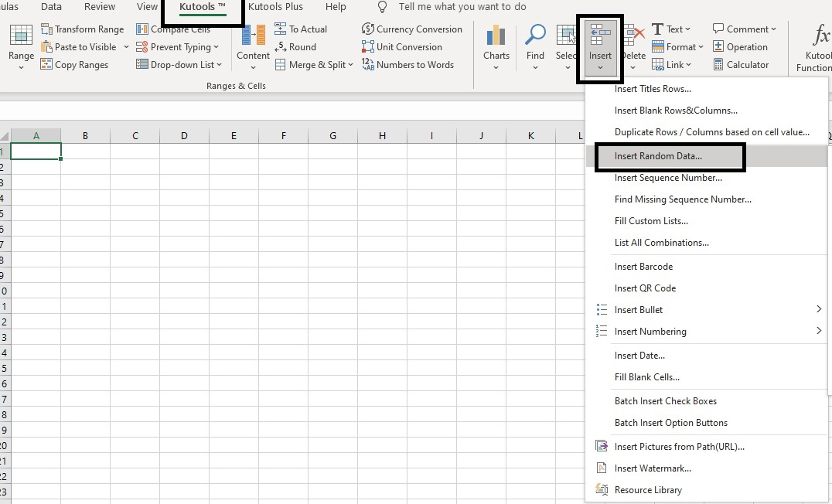Open the Help tab
This screenshot has width=832, height=504.
click(x=336, y=7)
